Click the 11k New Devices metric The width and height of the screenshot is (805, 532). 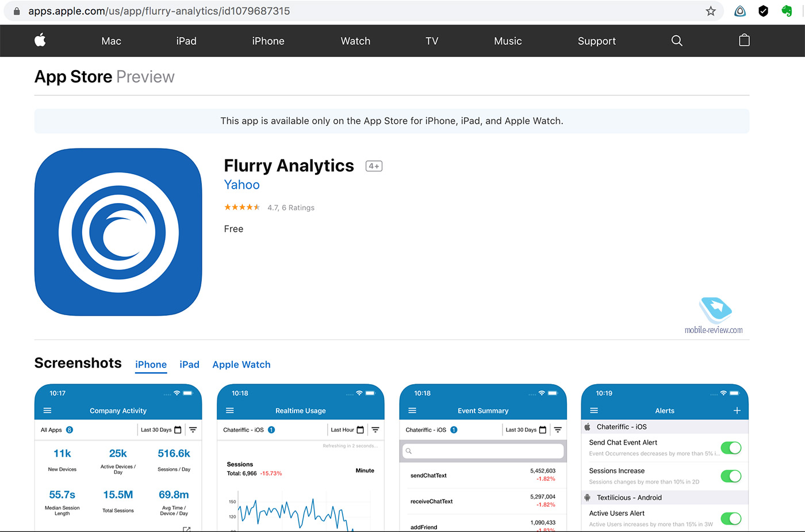(62, 460)
